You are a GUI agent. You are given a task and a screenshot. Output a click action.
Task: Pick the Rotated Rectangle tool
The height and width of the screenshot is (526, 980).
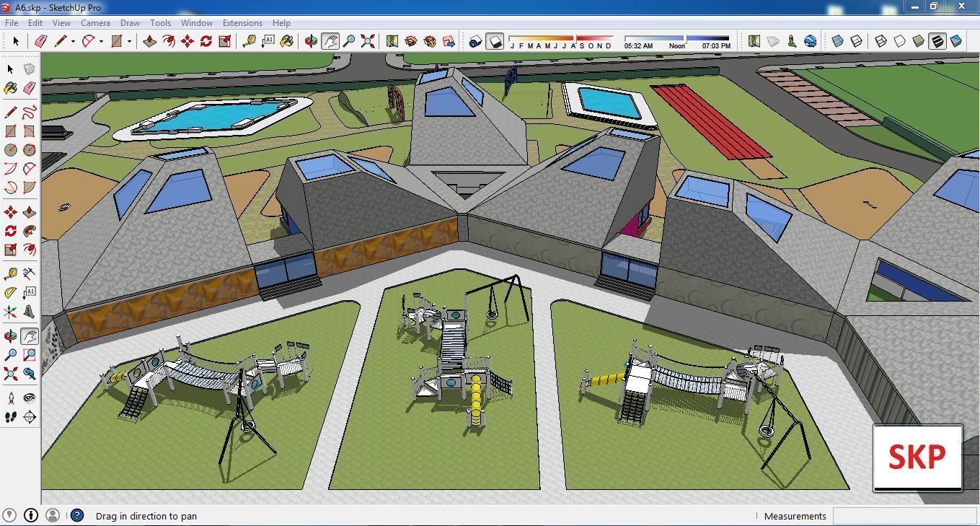(29, 131)
